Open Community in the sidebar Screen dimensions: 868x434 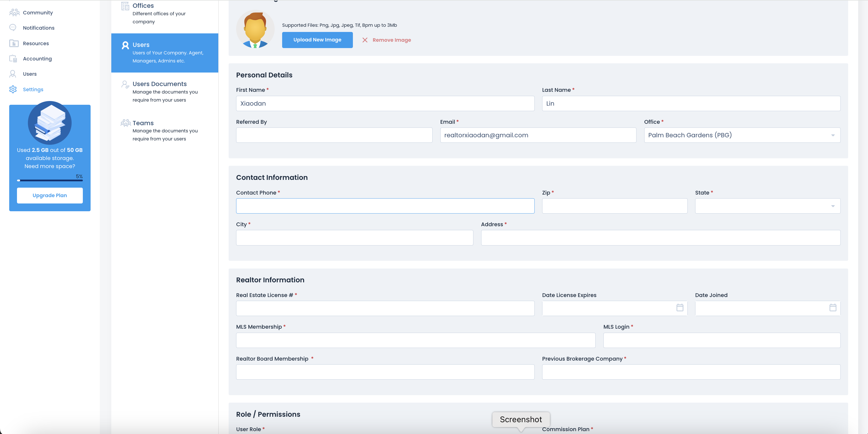[x=38, y=12]
